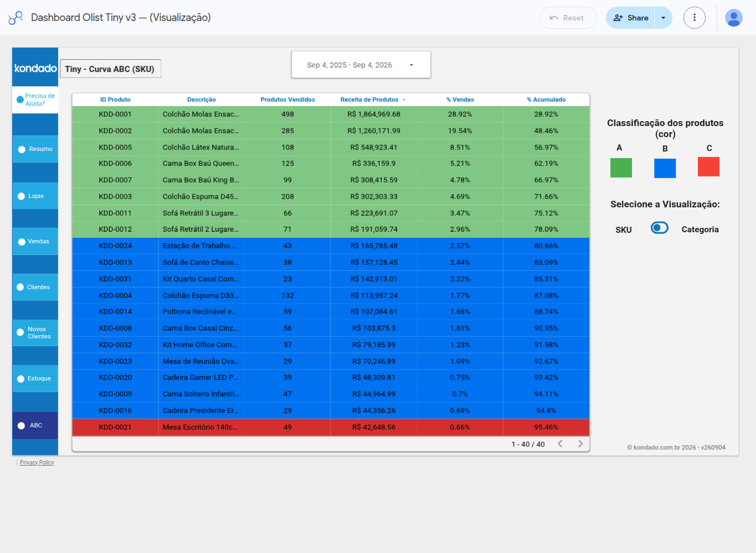756x553 pixels.
Task: Click the Share button
Action: point(630,18)
